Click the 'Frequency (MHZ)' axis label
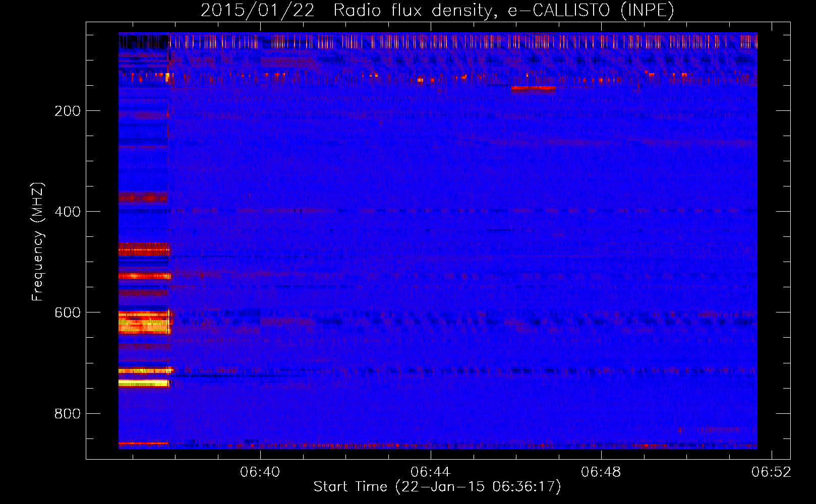 tap(37, 241)
